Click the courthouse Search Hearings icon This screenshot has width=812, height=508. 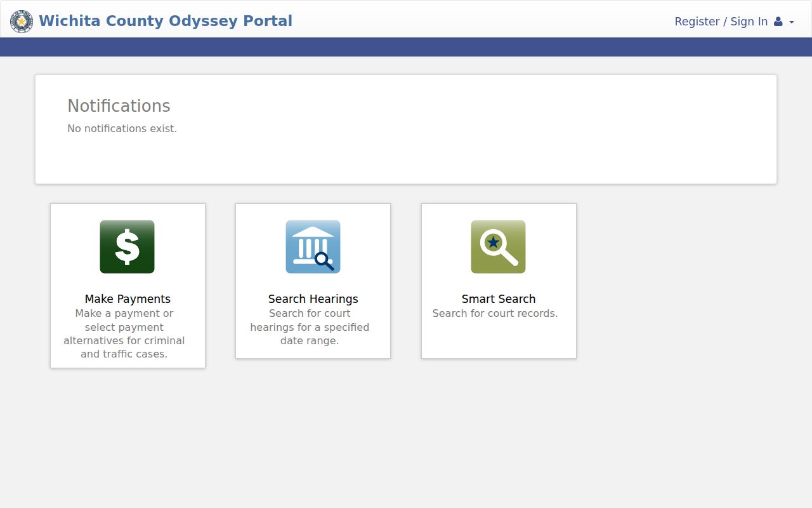[x=313, y=247]
